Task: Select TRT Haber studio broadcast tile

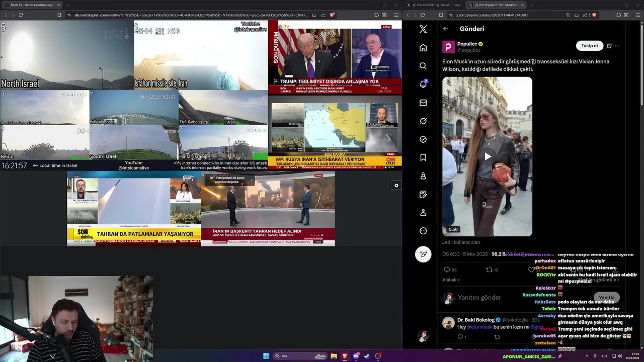Action: click(x=268, y=209)
